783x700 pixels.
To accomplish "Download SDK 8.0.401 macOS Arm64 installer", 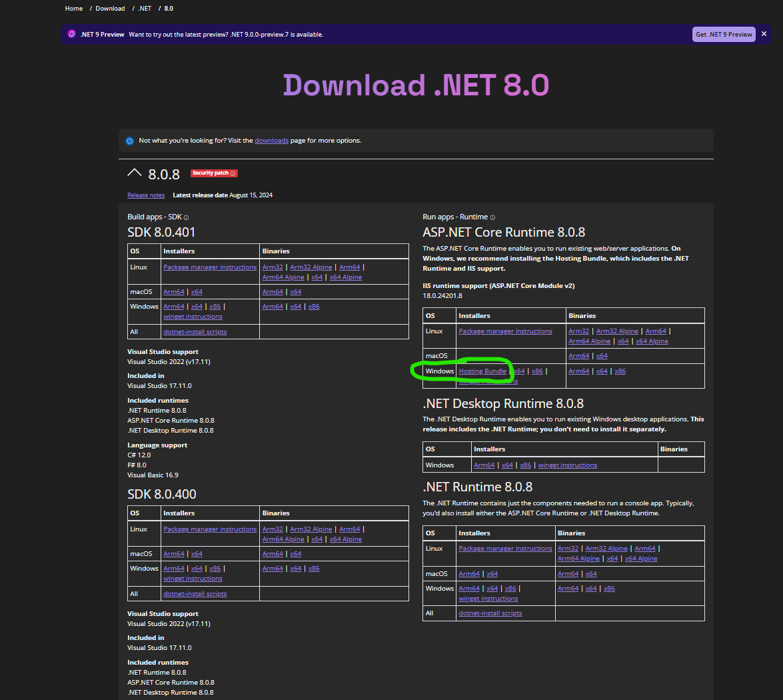I will pyautogui.click(x=174, y=292).
